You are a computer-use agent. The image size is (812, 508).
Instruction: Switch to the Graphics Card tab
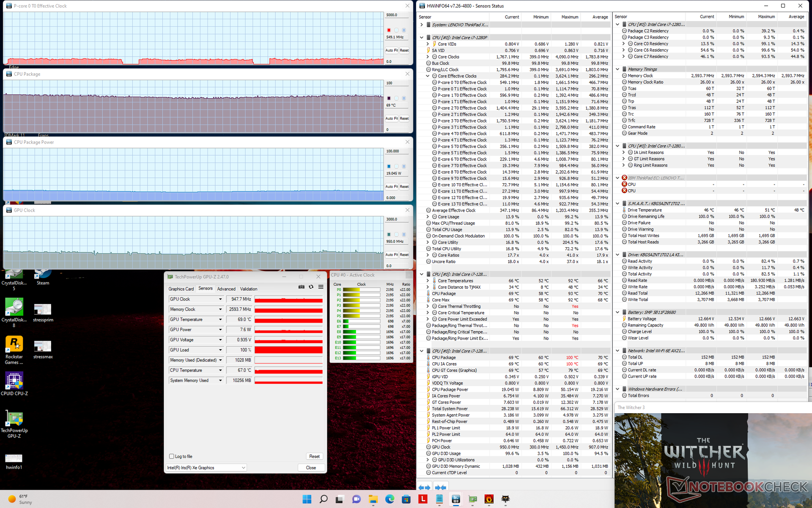181,289
